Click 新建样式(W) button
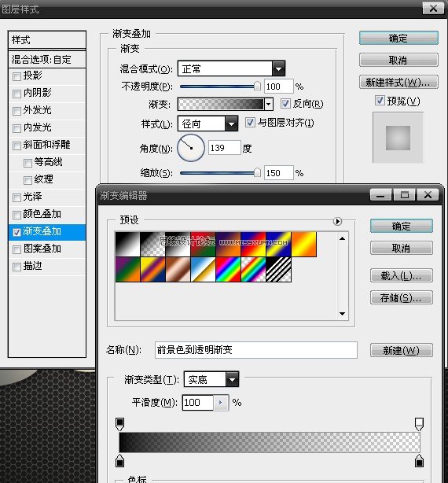This screenshot has height=483, width=448. (x=398, y=82)
